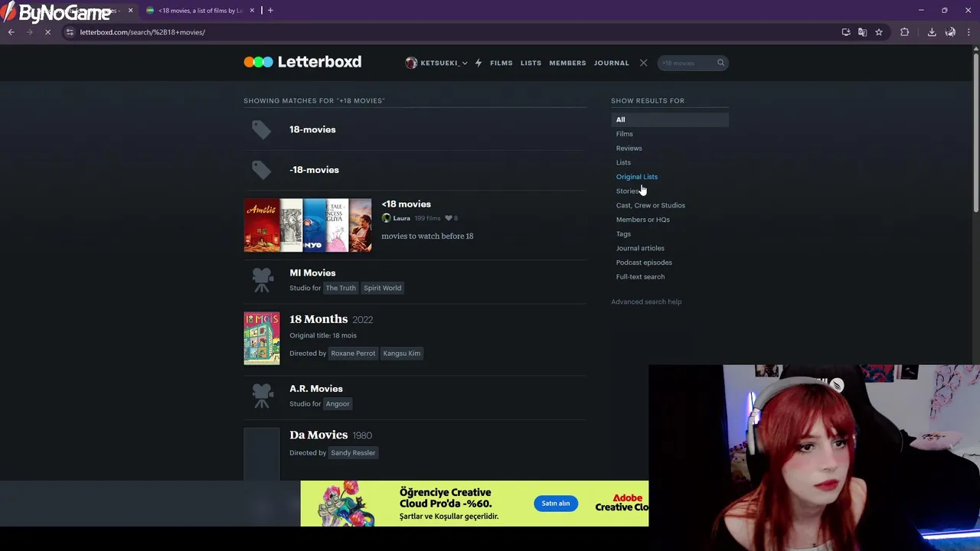
Task: Click the tag icon beside 18-movies
Action: coord(261,130)
